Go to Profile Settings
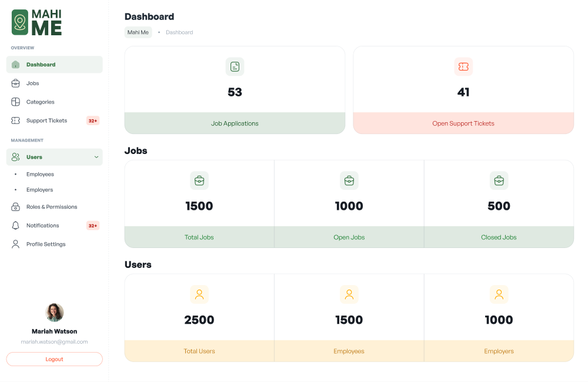 point(54,244)
